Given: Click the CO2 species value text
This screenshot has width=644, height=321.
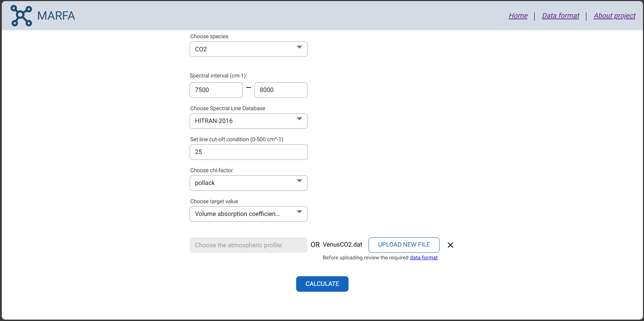Looking at the screenshot, I should tap(201, 49).
